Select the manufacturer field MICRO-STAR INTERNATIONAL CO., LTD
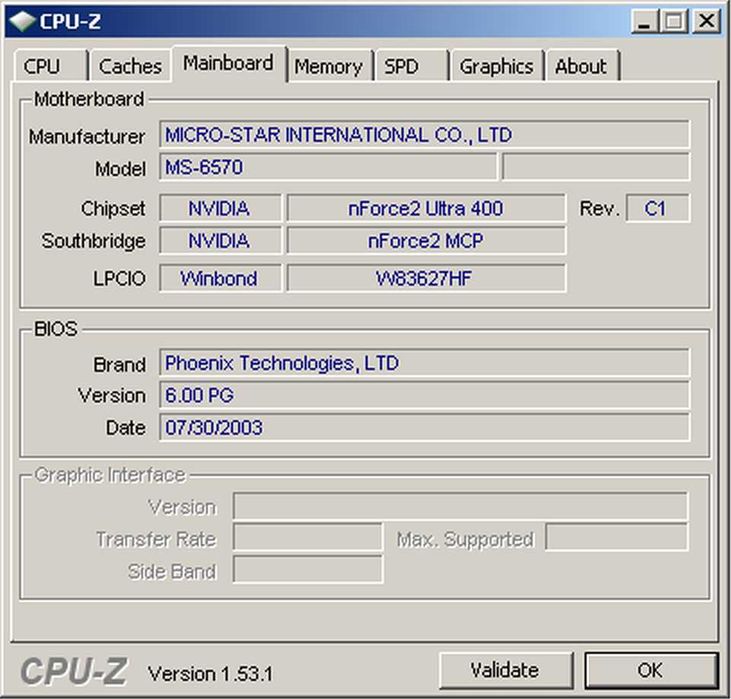Screen dimensions: 731x699 tap(424, 135)
